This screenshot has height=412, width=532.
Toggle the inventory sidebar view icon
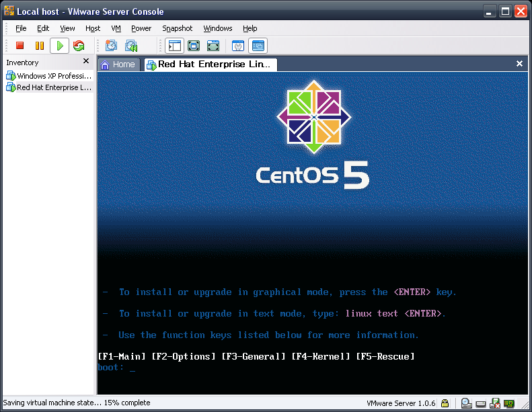pyautogui.click(x=174, y=46)
